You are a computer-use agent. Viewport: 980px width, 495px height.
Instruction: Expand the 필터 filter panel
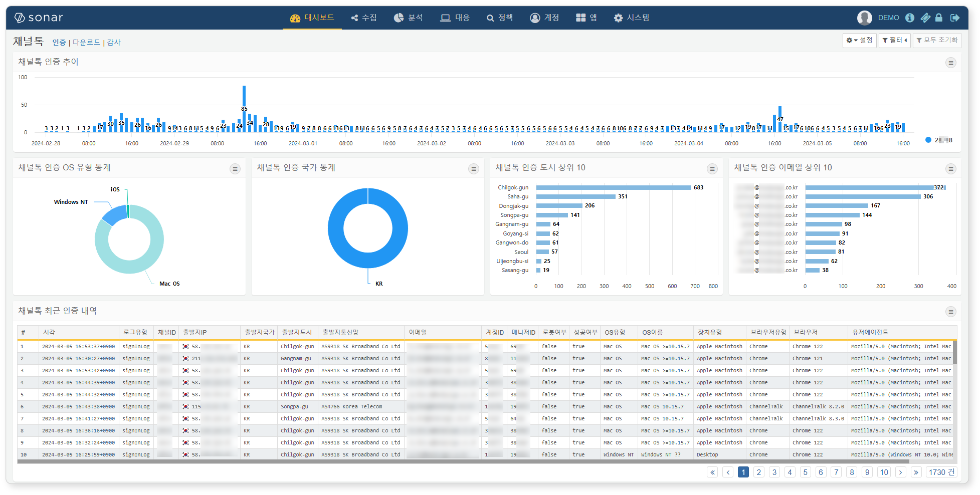(894, 40)
